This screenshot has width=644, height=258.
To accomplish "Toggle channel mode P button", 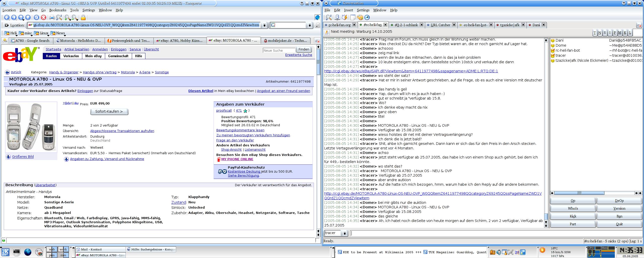I will 615,33.
